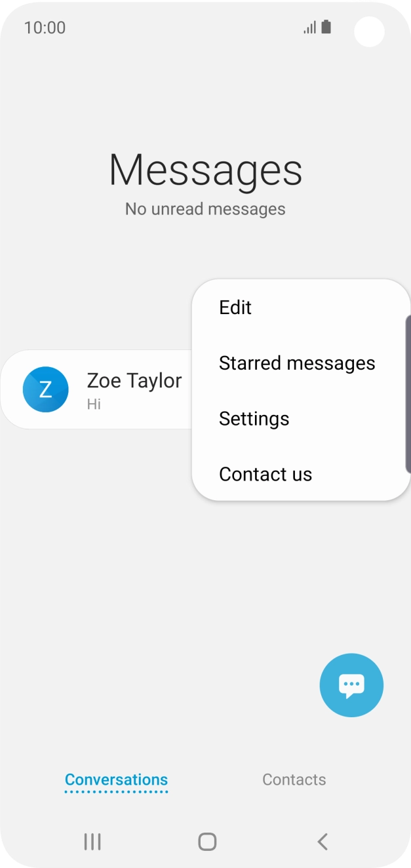Choose Settings in the overflow menu
The image size is (411, 868).
(x=254, y=419)
